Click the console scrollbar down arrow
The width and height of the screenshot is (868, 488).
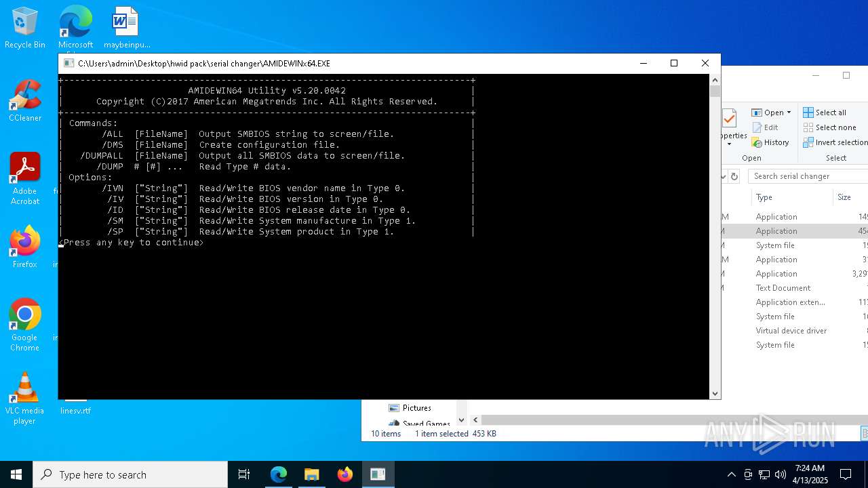click(x=715, y=394)
